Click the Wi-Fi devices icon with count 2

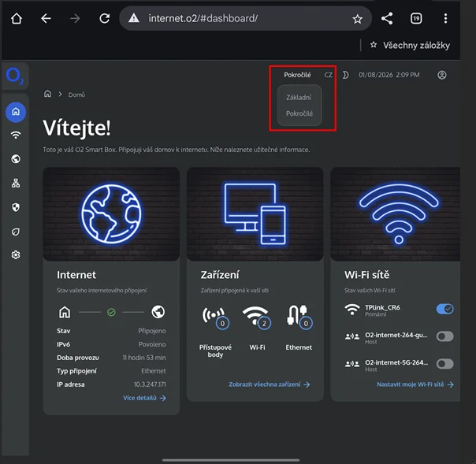click(x=257, y=318)
